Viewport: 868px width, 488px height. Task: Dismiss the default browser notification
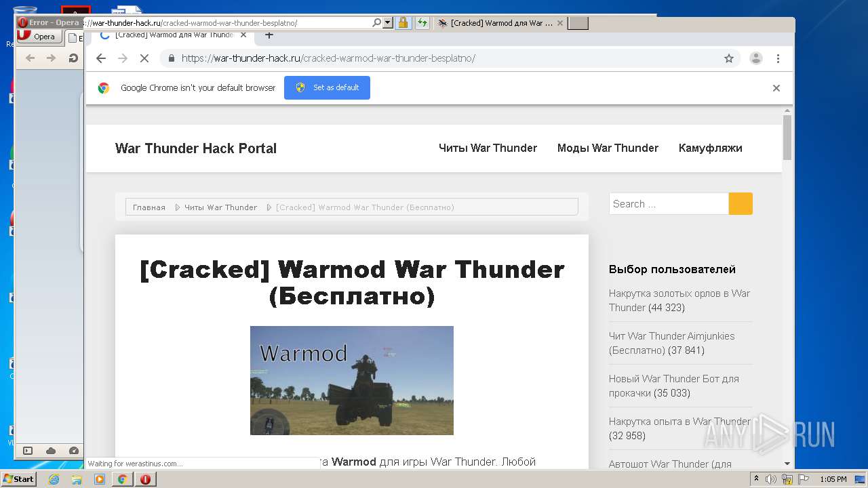pos(776,88)
